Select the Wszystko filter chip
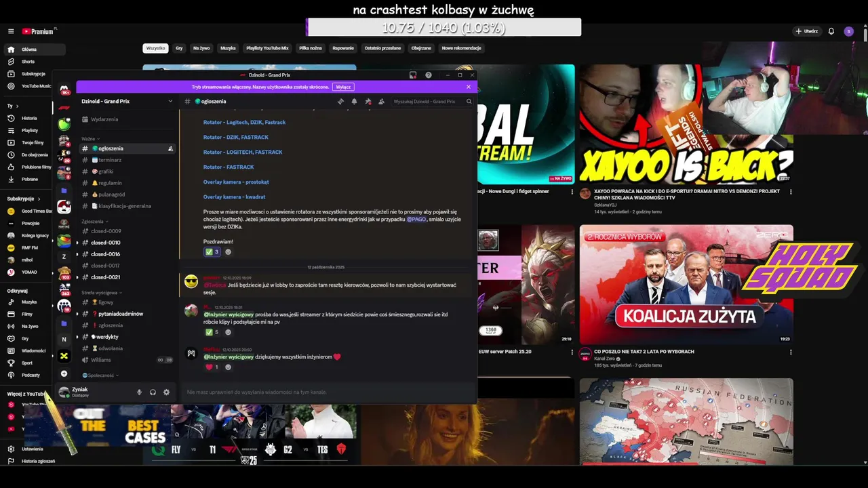Viewport: 868px width, 488px height. click(155, 48)
